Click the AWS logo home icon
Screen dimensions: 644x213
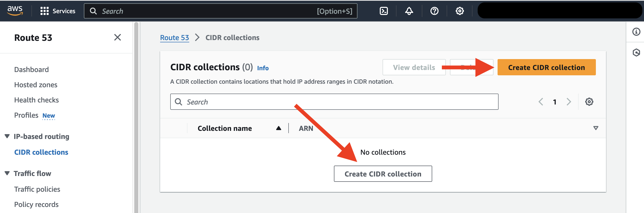tap(15, 11)
